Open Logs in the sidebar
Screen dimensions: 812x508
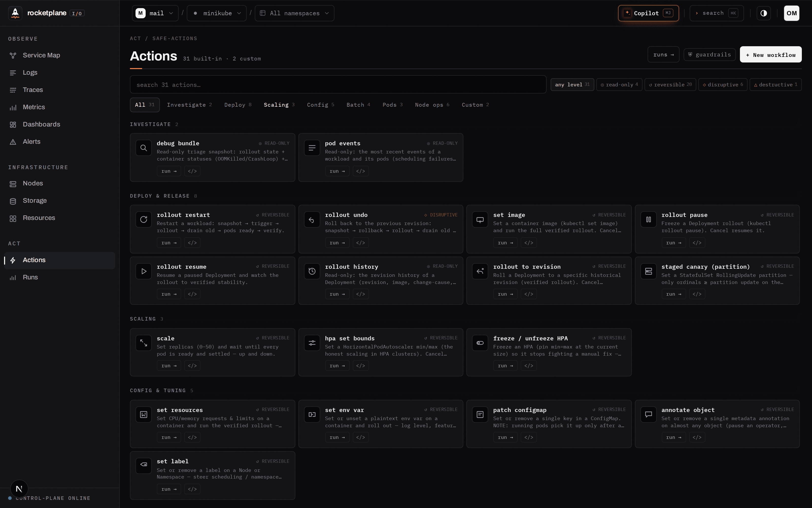coord(60,73)
